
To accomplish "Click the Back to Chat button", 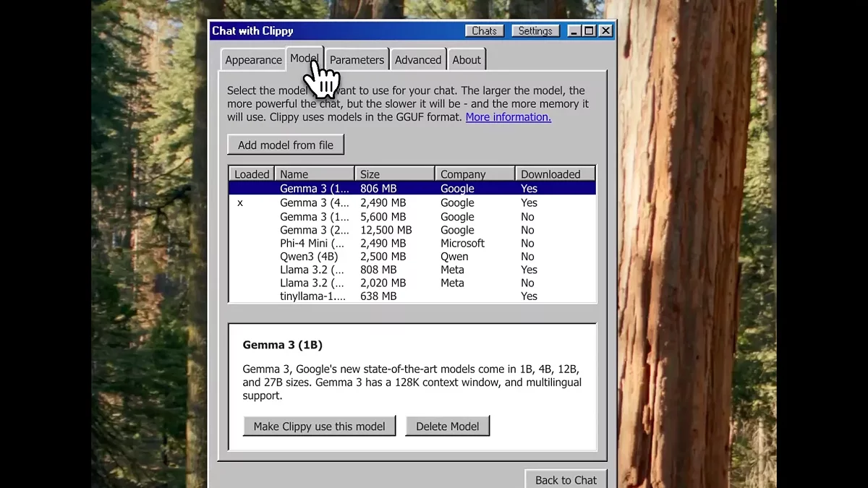I will pyautogui.click(x=566, y=479).
